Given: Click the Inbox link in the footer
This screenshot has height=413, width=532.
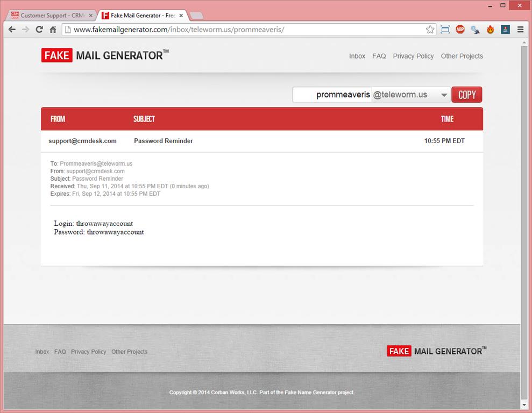Looking at the screenshot, I should 42,352.
